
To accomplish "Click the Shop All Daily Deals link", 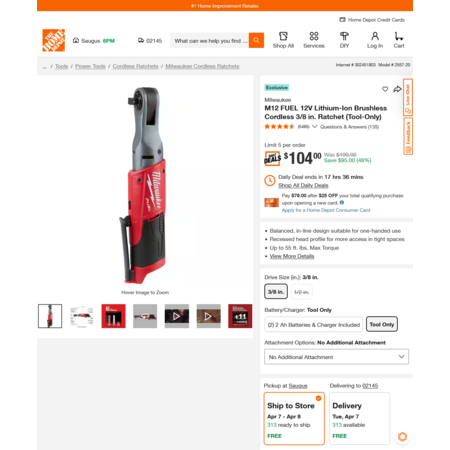I will pyautogui.click(x=303, y=185).
